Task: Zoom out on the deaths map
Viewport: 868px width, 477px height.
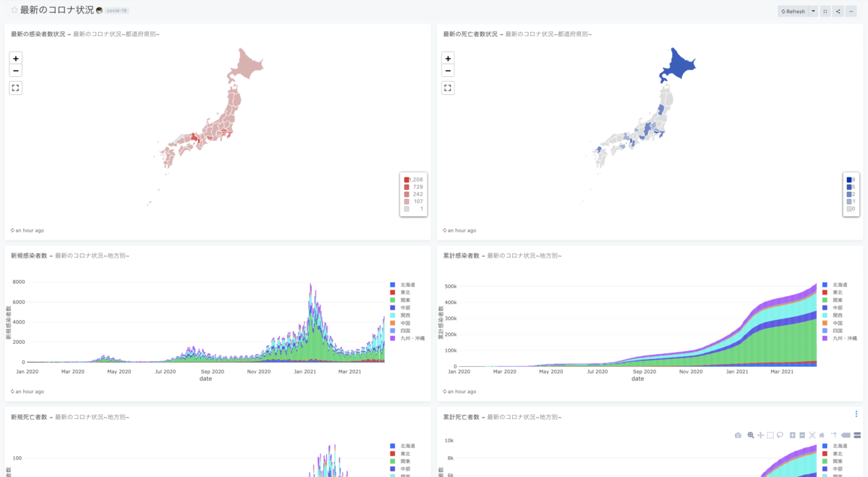Action: click(x=448, y=70)
